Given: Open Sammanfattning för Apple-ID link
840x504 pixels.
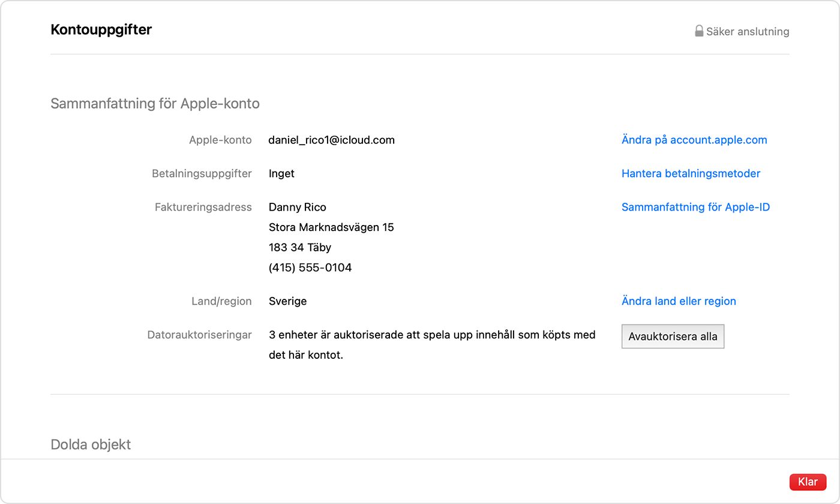Looking at the screenshot, I should [x=695, y=207].
